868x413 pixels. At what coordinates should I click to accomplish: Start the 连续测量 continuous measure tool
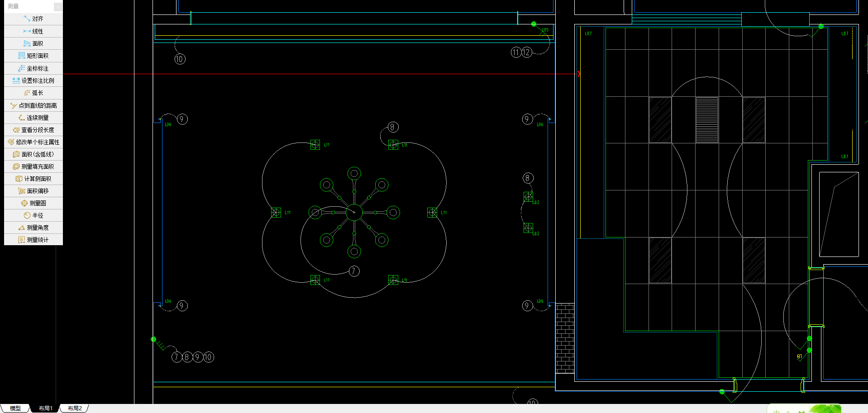click(x=33, y=118)
